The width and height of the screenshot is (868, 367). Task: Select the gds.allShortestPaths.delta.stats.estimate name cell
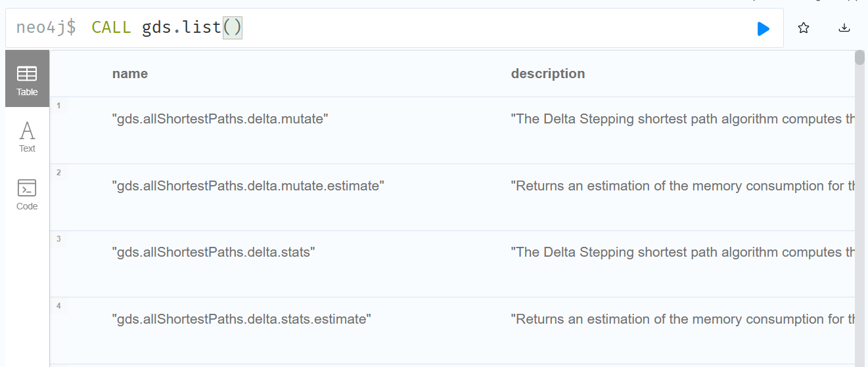pos(241,319)
